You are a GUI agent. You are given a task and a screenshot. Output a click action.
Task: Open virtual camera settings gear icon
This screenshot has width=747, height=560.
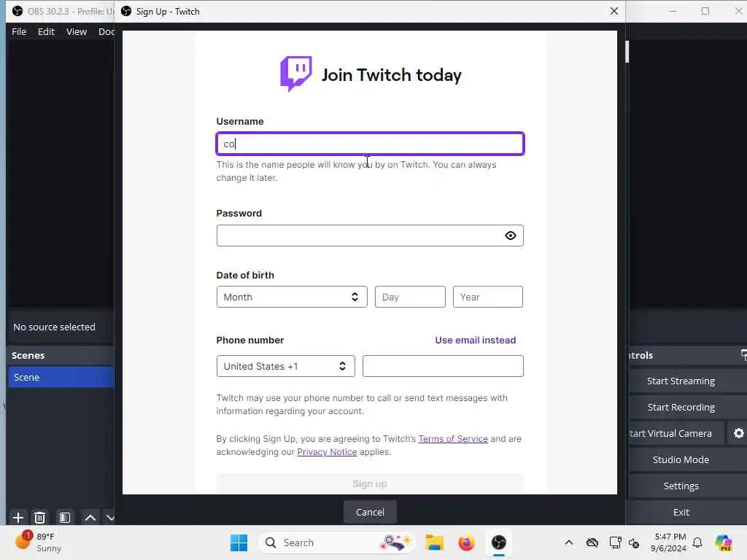coord(738,433)
